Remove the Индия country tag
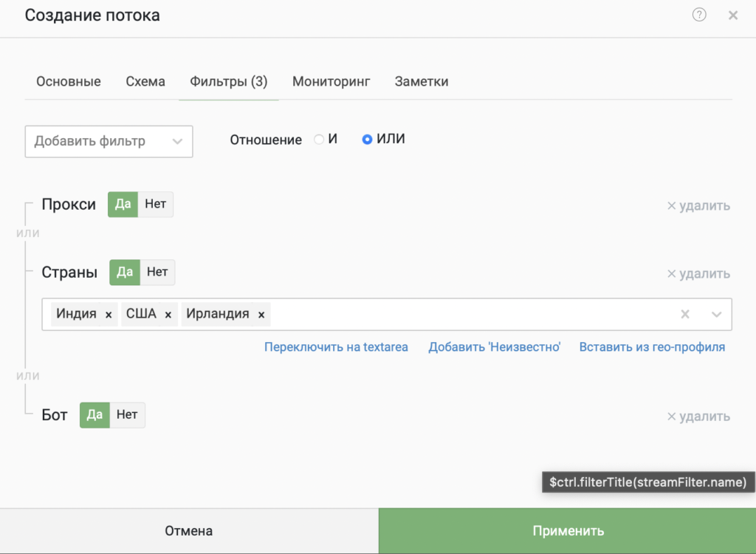Image resolution: width=756 pixels, height=554 pixels. click(109, 315)
